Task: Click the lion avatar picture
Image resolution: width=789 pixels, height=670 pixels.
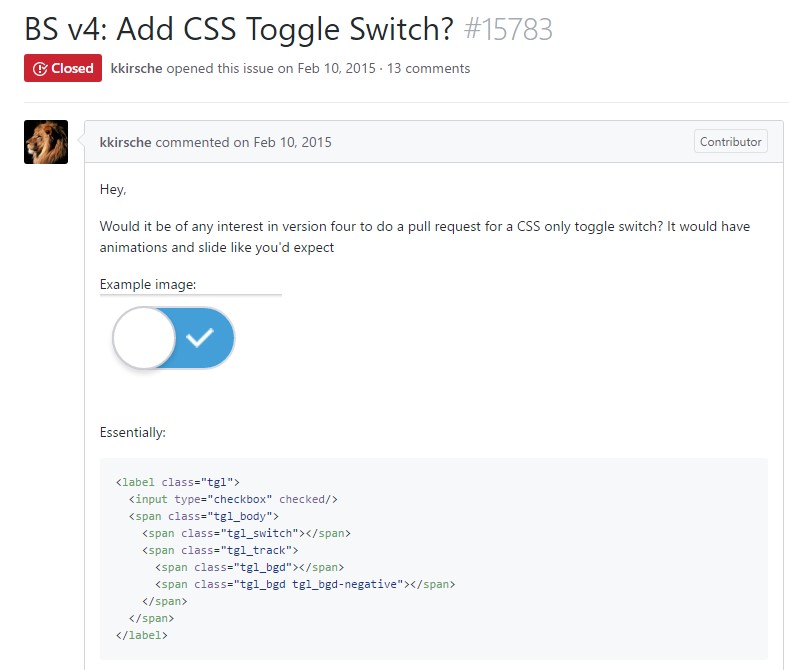Action: coord(46,142)
